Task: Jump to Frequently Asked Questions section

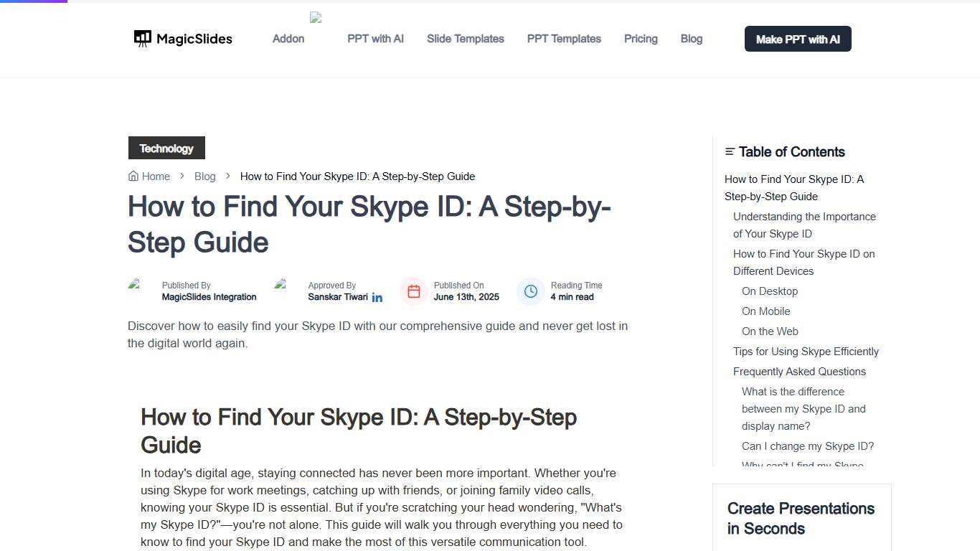Action: point(799,371)
